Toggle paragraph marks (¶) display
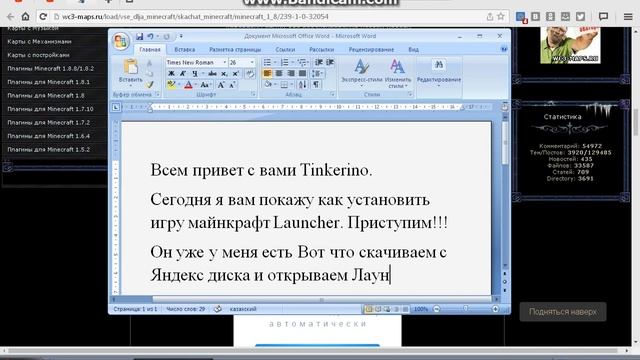640x360 pixels. click(x=316, y=84)
